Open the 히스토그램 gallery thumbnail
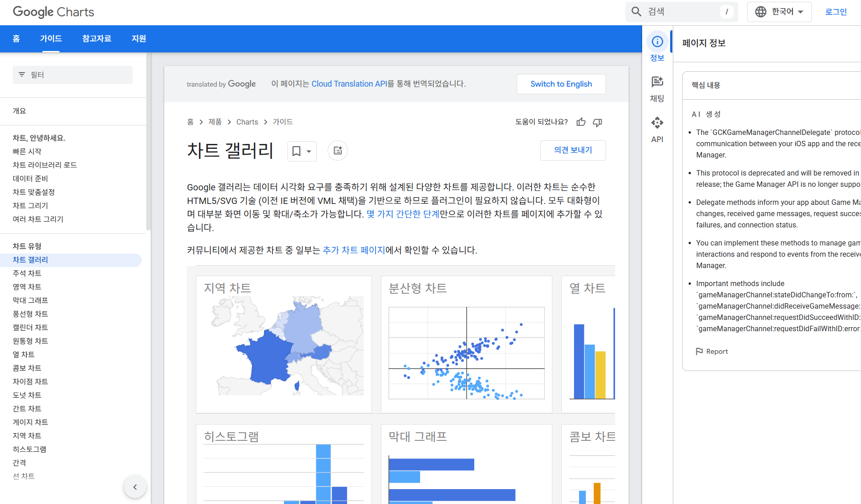This screenshot has height=504, width=861. click(x=284, y=464)
